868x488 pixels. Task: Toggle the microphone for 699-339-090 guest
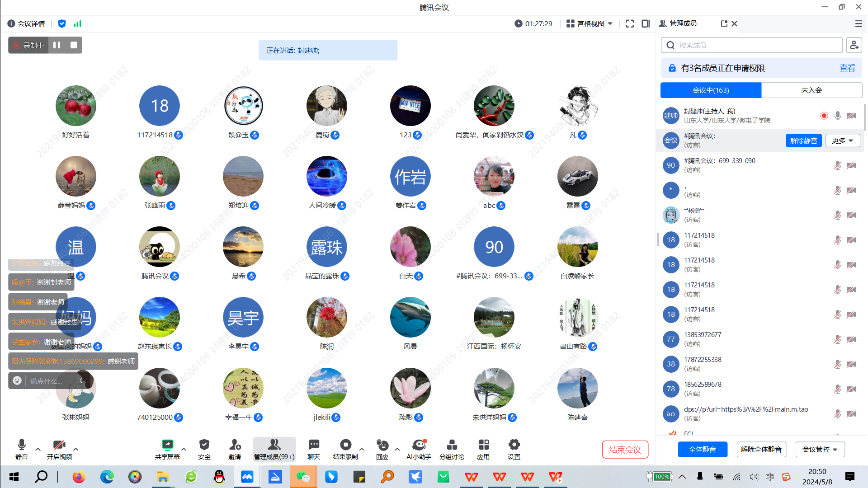[x=838, y=165]
